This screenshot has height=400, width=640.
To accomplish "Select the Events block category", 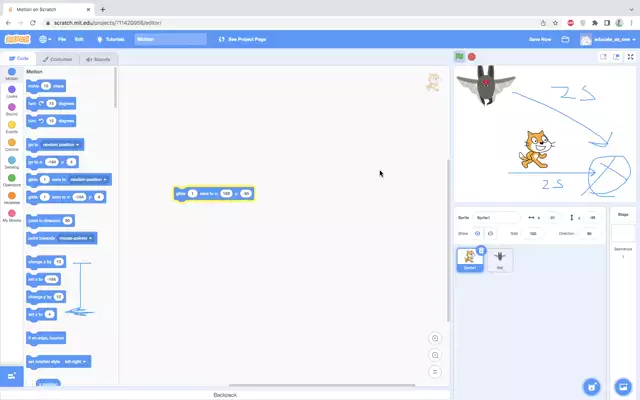I will (x=11, y=127).
